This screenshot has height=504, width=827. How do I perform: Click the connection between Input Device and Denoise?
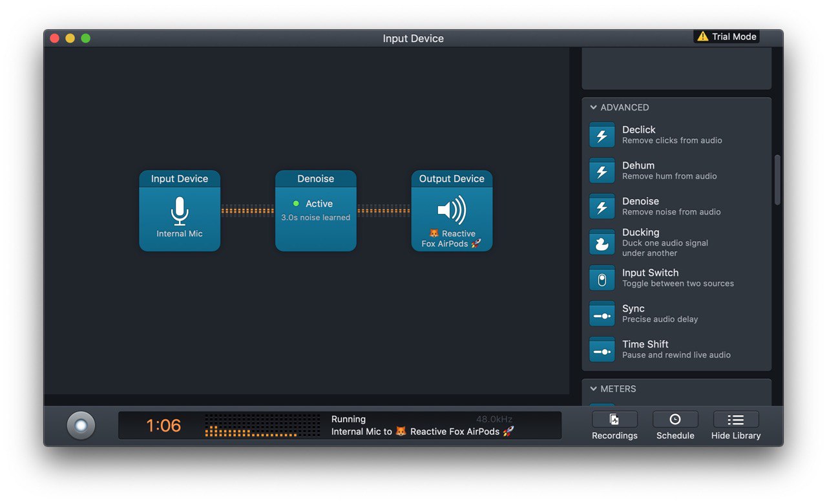point(247,211)
